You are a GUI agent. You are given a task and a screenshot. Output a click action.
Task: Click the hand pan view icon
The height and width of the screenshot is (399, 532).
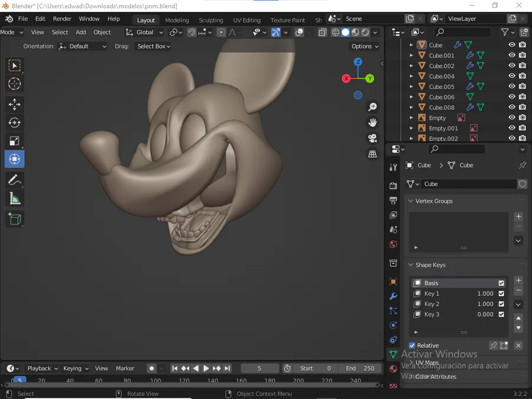click(x=372, y=122)
